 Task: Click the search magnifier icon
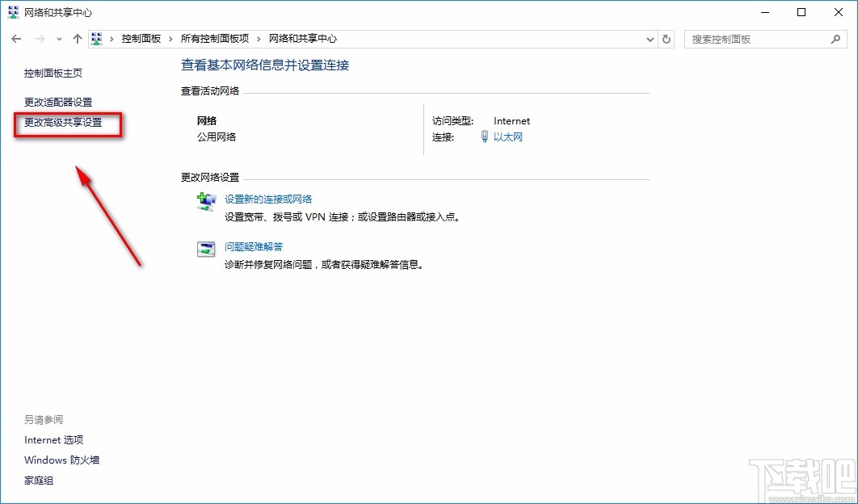click(835, 38)
